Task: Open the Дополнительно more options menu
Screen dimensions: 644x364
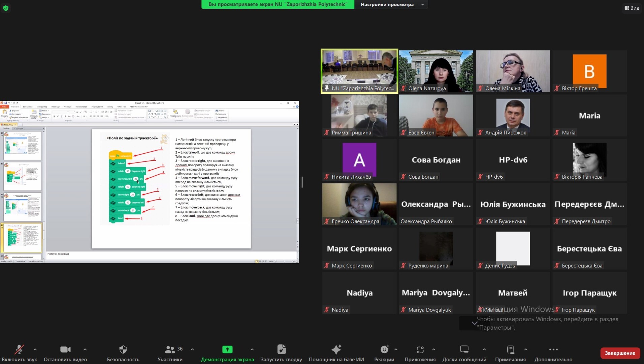Action: pos(553,350)
